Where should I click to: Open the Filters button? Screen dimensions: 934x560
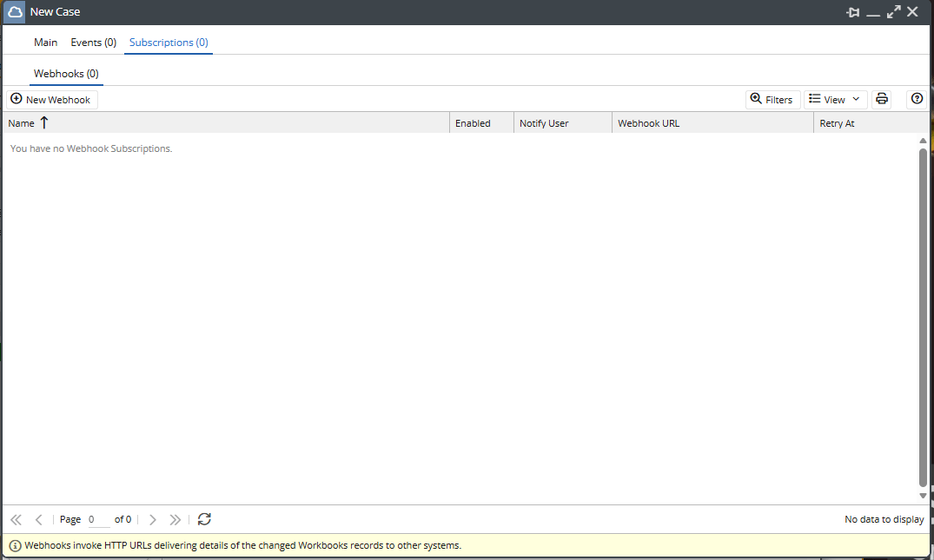pos(772,99)
